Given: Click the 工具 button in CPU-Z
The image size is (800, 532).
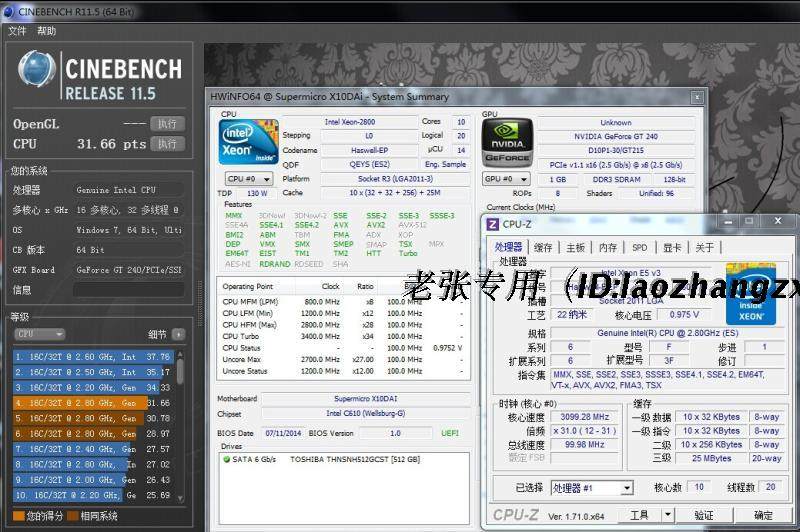Looking at the screenshot, I should (640, 515).
